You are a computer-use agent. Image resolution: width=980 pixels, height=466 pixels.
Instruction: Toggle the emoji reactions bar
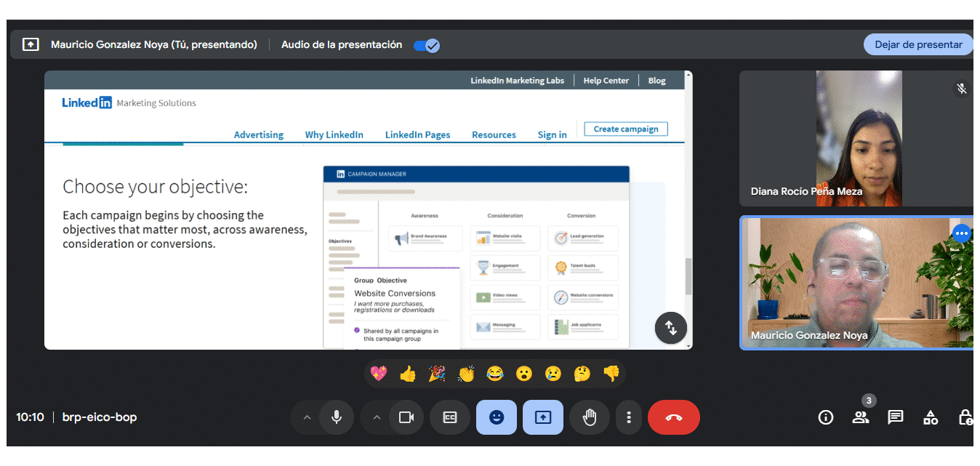click(497, 417)
